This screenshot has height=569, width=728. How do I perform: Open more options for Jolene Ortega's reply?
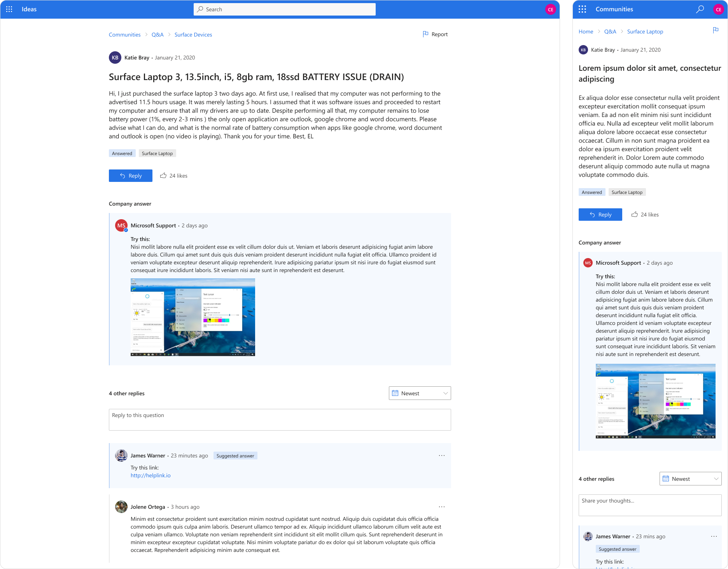(442, 507)
